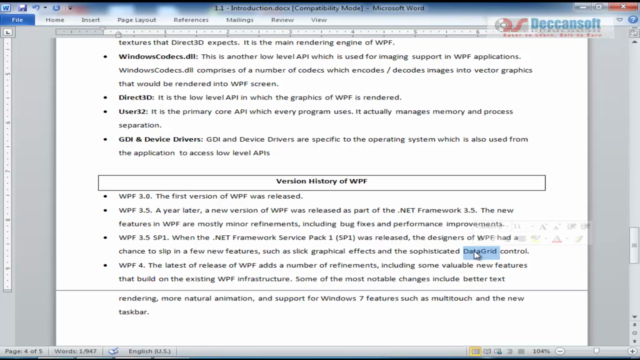Click the Page: 4 of 5 status indicator
640x360 pixels.
pyautogui.click(x=23, y=351)
